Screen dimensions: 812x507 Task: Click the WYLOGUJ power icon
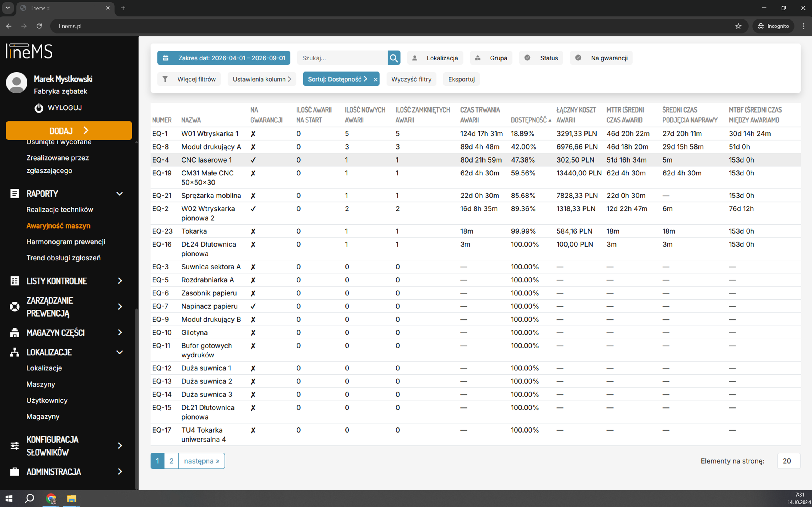pos(39,108)
